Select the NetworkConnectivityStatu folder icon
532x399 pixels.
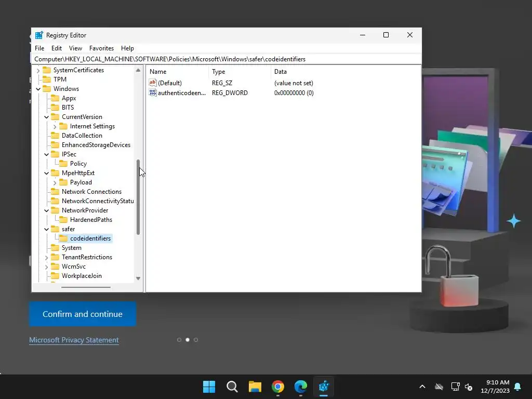55,201
